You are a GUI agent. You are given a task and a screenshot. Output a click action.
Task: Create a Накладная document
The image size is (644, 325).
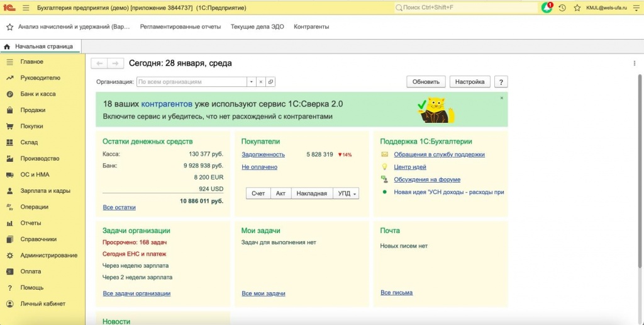point(312,193)
